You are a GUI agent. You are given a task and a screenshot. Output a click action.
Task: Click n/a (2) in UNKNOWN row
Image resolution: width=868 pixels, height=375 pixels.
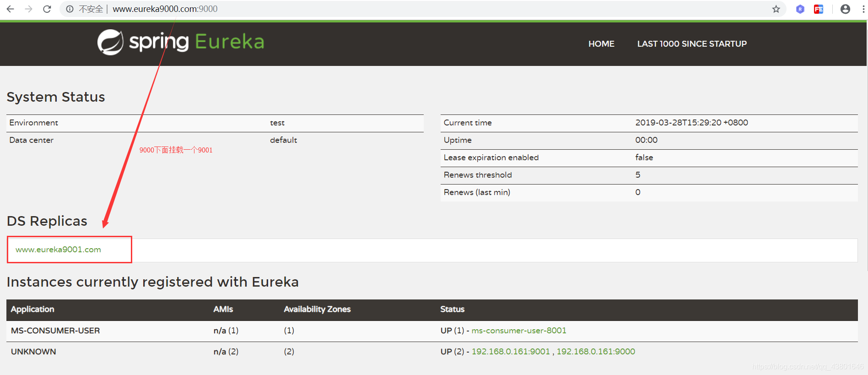point(226,352)
